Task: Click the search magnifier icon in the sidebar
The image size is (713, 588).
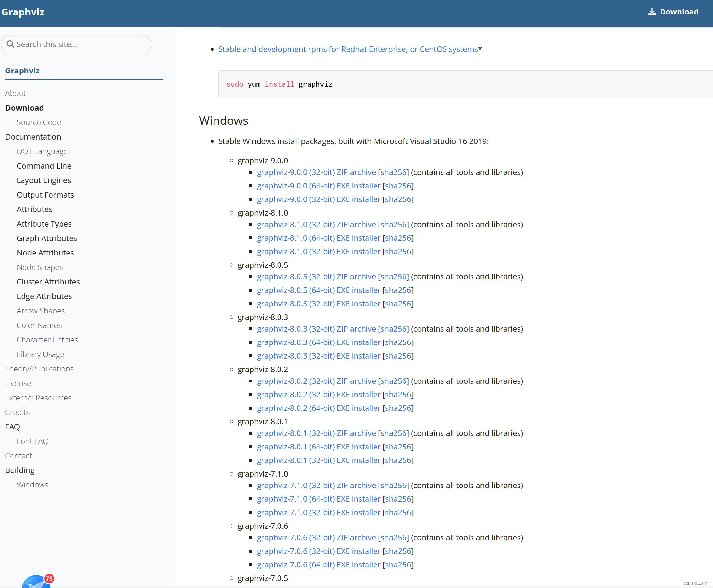Action: pos(10,44)
